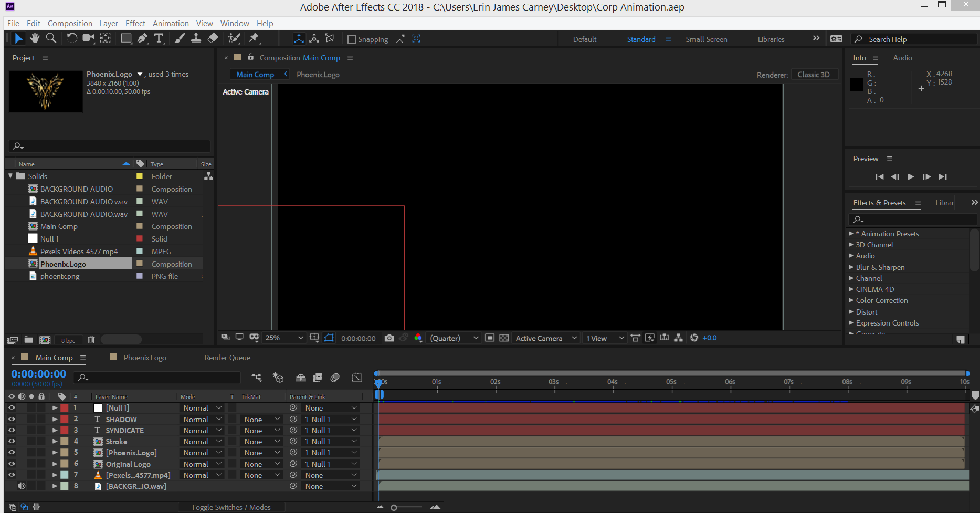Select the Hand tool
Screen dimensions: 980x513
[35, 38]
